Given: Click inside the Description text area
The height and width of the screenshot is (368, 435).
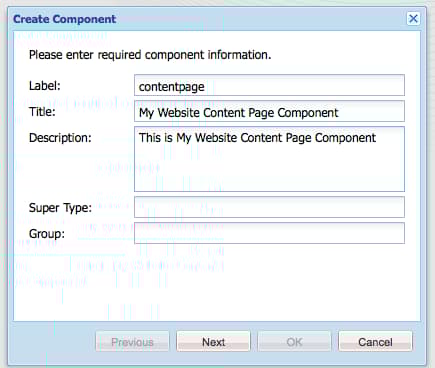Looking at the screenshot, I should (x=269, y=159).
